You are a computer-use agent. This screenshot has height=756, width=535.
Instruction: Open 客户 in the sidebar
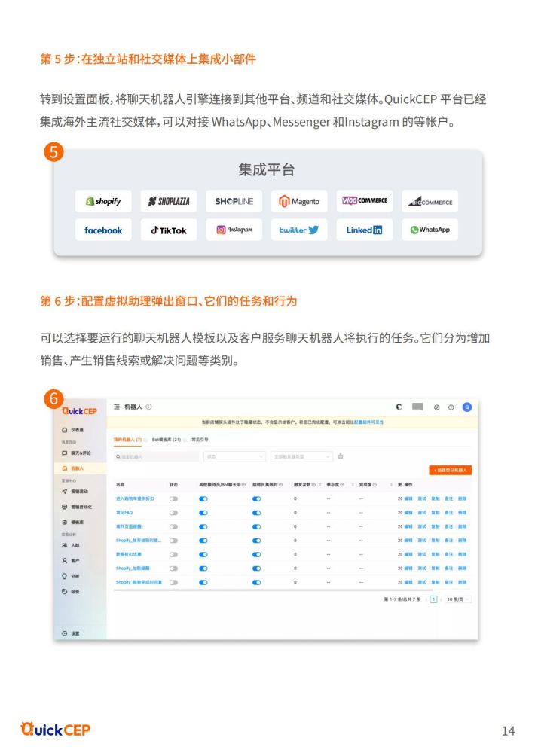[72, 561]
